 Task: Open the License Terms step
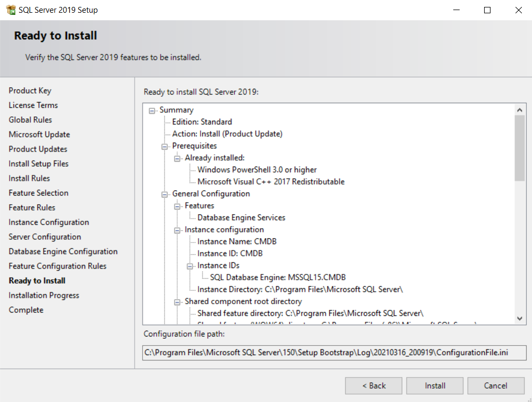[x=33, y=105]
